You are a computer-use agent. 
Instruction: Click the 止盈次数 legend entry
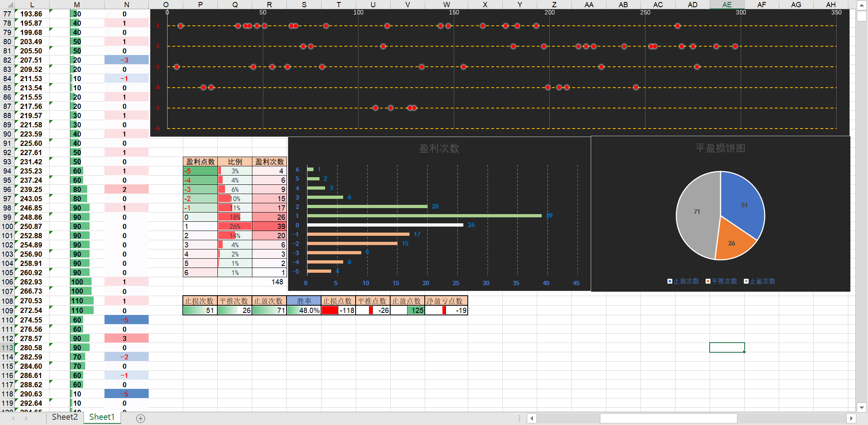point(759,281)
